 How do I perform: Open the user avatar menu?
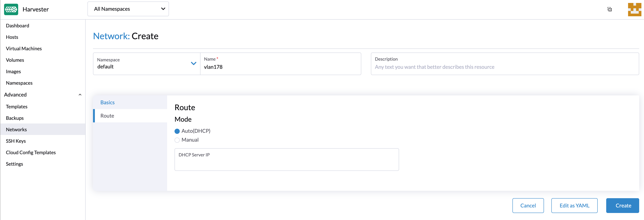pyautogui.click(x=634, y=9)
